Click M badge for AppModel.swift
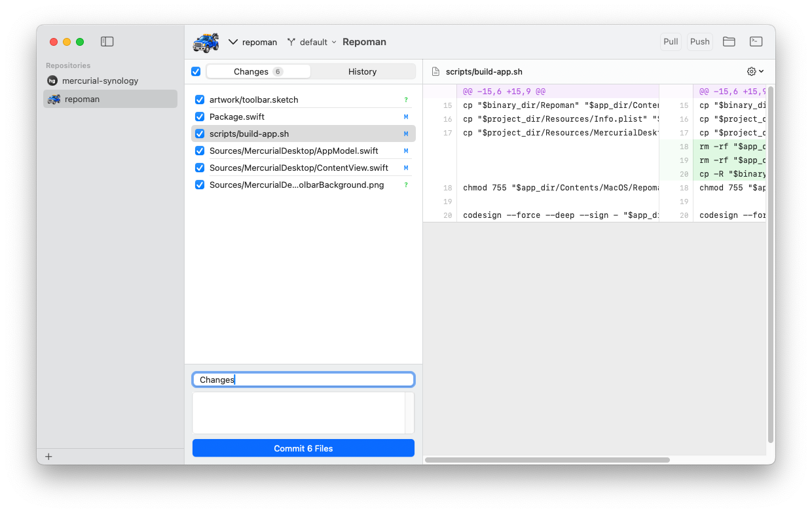812x513 pixels. coord(406,151)
